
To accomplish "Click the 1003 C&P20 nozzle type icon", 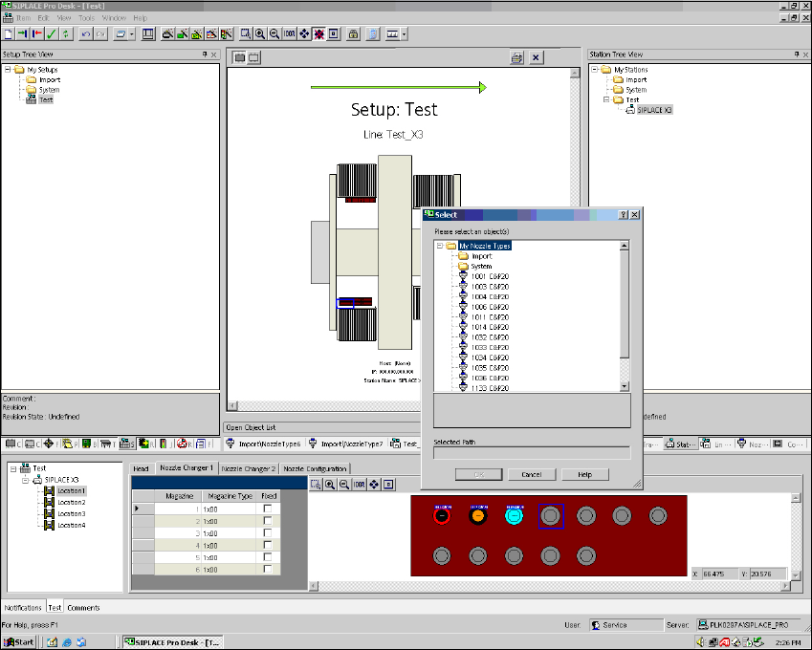I will coord(463,287).
